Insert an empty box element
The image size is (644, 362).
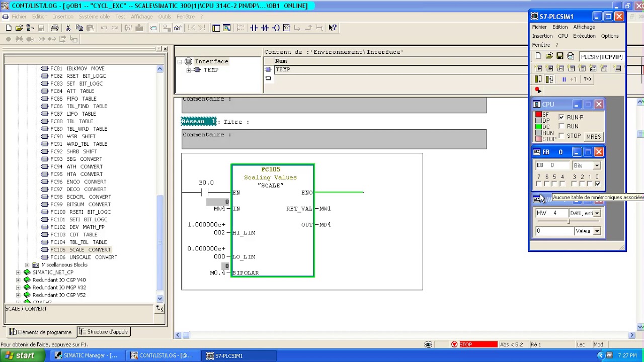(x=286, y=28)
